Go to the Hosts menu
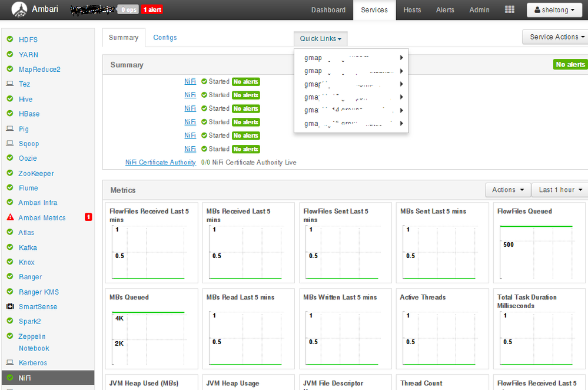This screenshot has height=390, width=588. [x=412, y=10]
